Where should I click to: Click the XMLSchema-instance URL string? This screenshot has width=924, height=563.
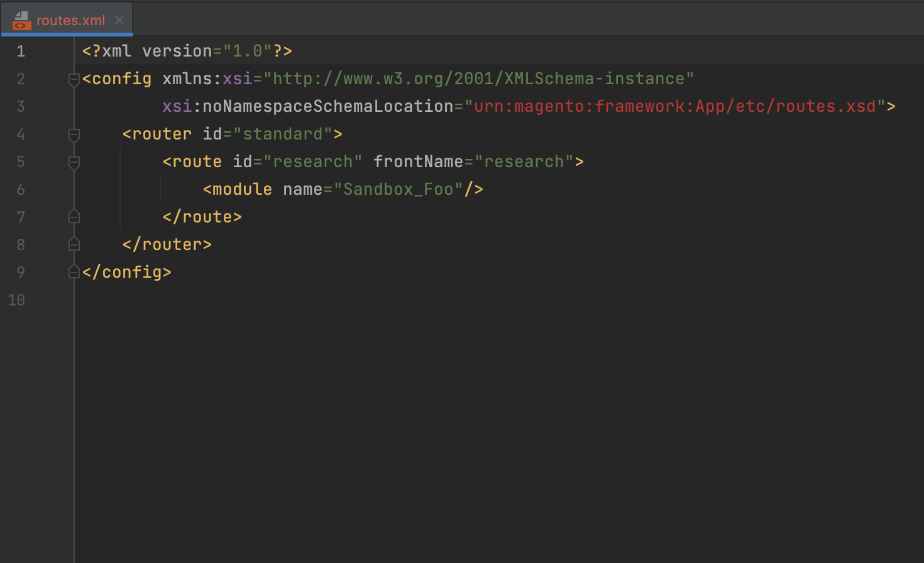pyautogui.click(x=479, y=79)
